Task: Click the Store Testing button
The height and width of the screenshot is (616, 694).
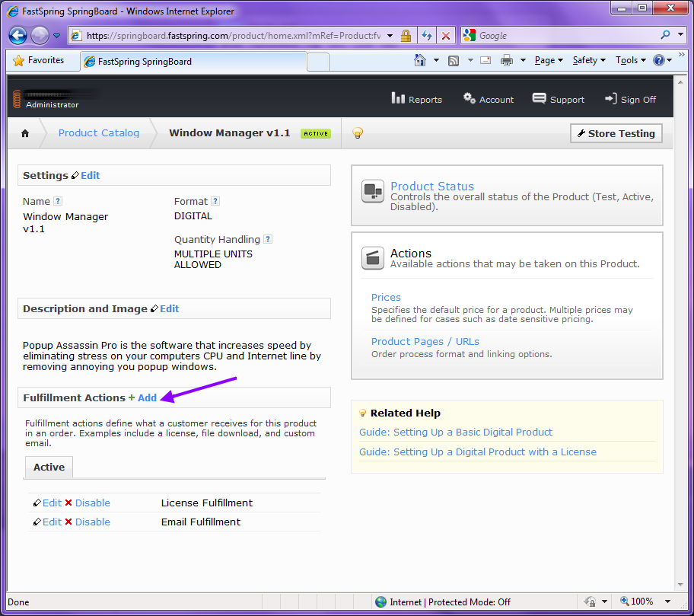Action: 616,133
